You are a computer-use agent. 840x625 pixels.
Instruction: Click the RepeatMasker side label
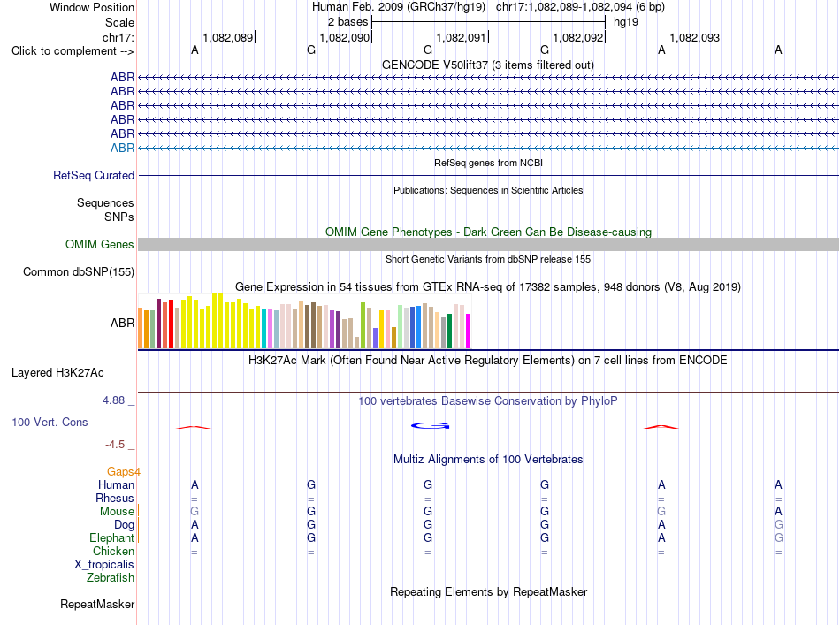pyautogui.click(x=97, y=604)
